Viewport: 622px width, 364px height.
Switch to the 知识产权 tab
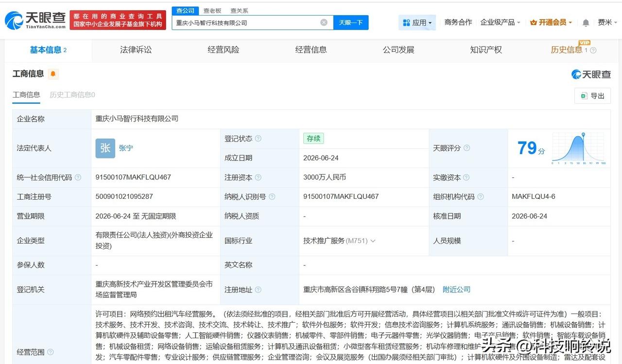pos(486,50)
